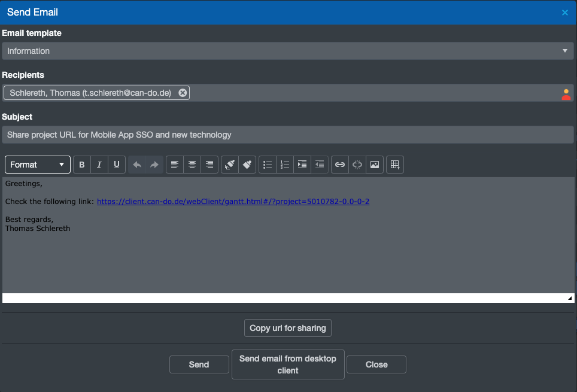Increase paragraph indent
Screen dimensions: 577x392
coord(302,165)
